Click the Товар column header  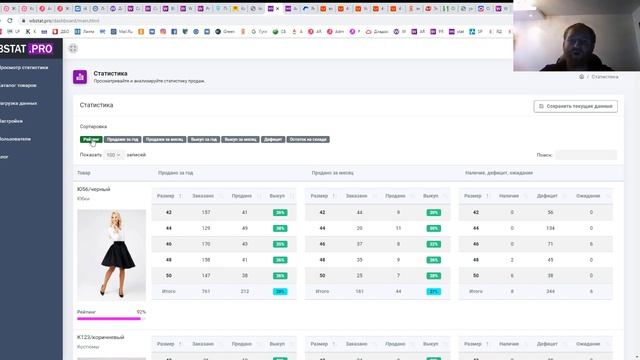[84, 173]
